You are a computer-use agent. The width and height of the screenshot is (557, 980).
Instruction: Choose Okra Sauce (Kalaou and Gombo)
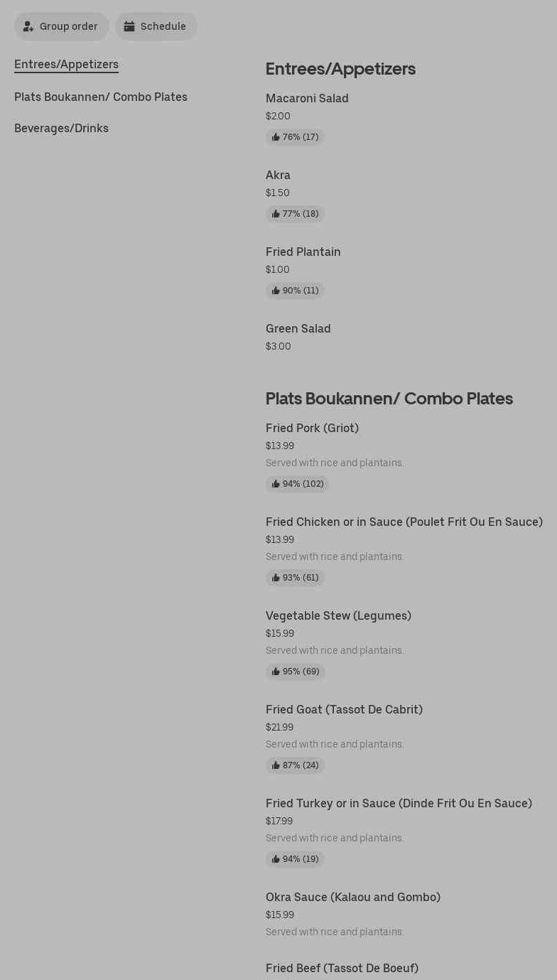click(353, 898)
